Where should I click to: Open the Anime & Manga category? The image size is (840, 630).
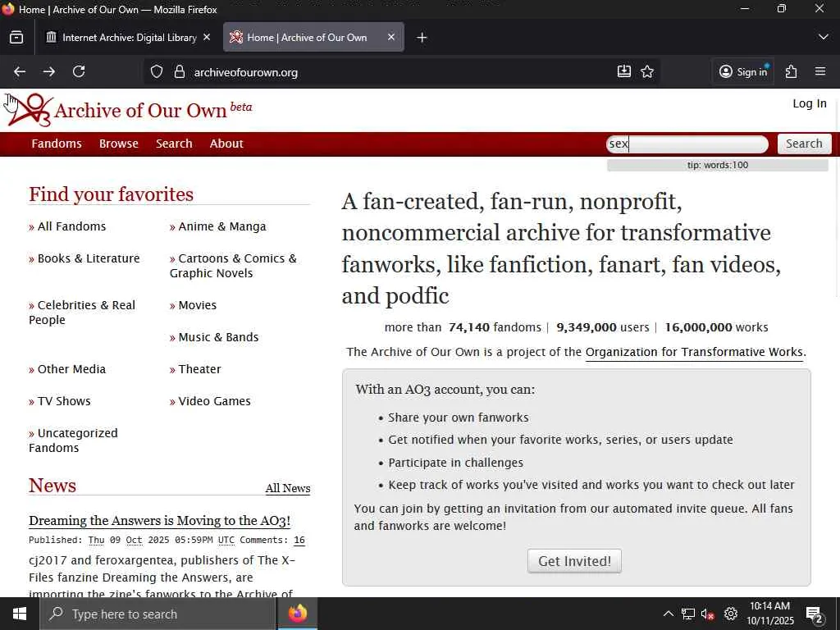click(221, 226)
